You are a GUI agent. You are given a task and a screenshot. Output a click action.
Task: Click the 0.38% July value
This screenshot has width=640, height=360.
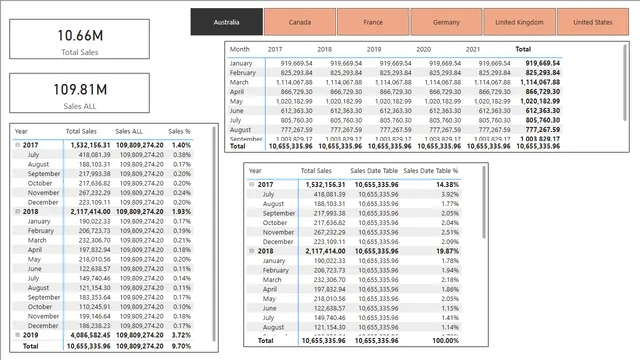[182, 155]
